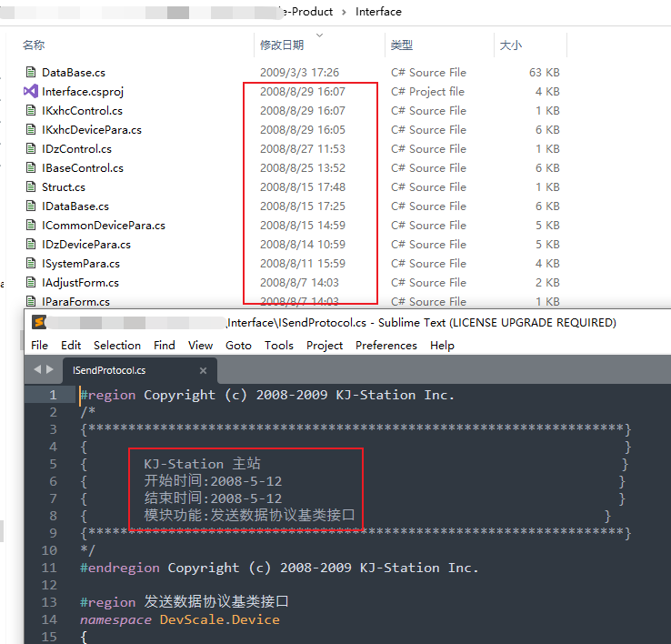Click the e-Product breadcrumb segment
The height and width of the screenshot is (644, 671).
[308, 12]
